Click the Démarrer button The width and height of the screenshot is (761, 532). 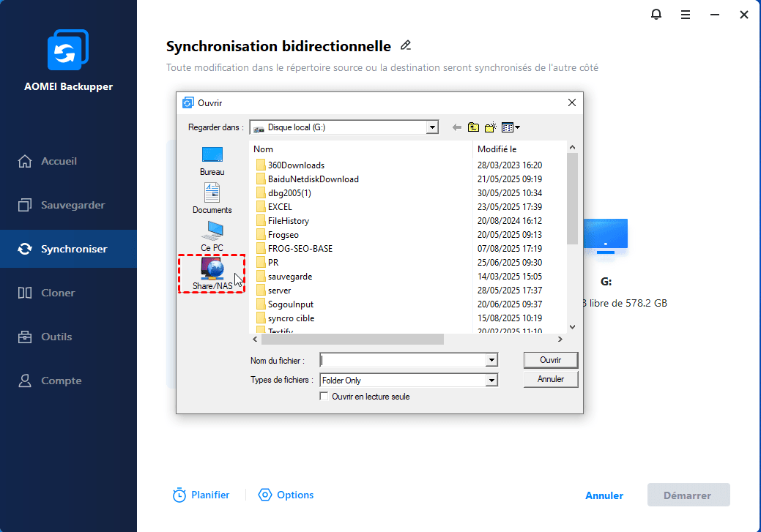[x=688, y=495]
